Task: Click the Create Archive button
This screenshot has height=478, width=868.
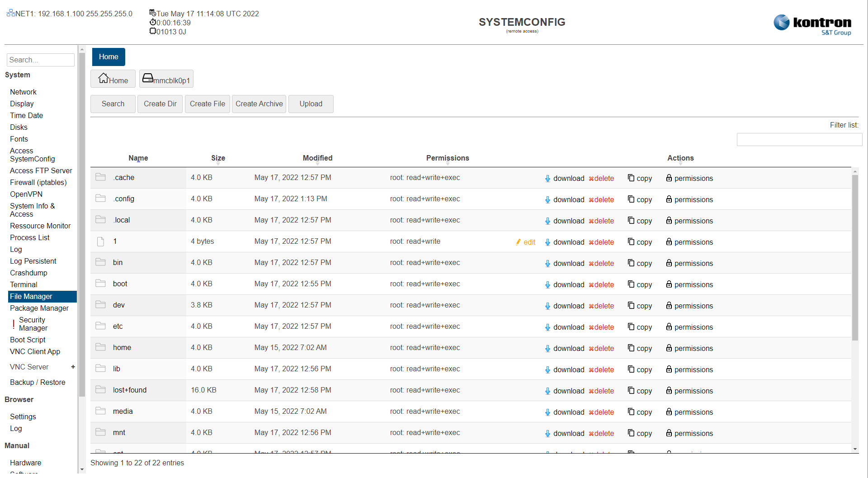Action: [259, 104]
